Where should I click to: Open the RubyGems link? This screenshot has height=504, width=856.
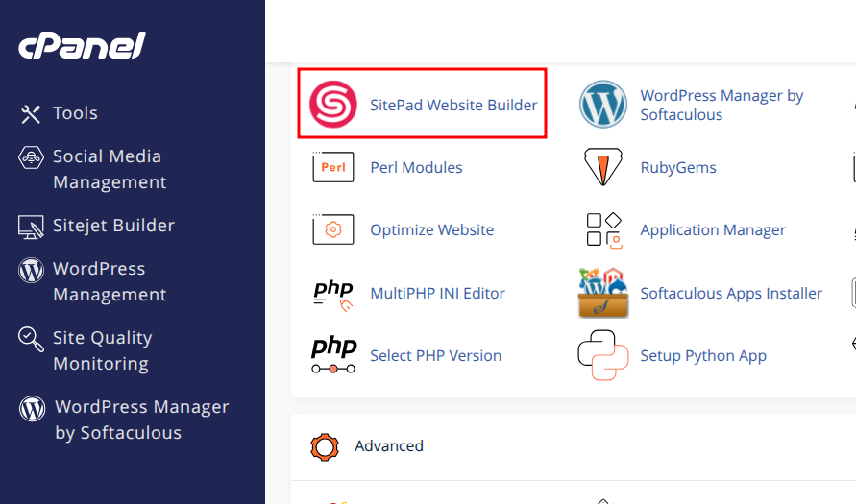tap(678, 167)
